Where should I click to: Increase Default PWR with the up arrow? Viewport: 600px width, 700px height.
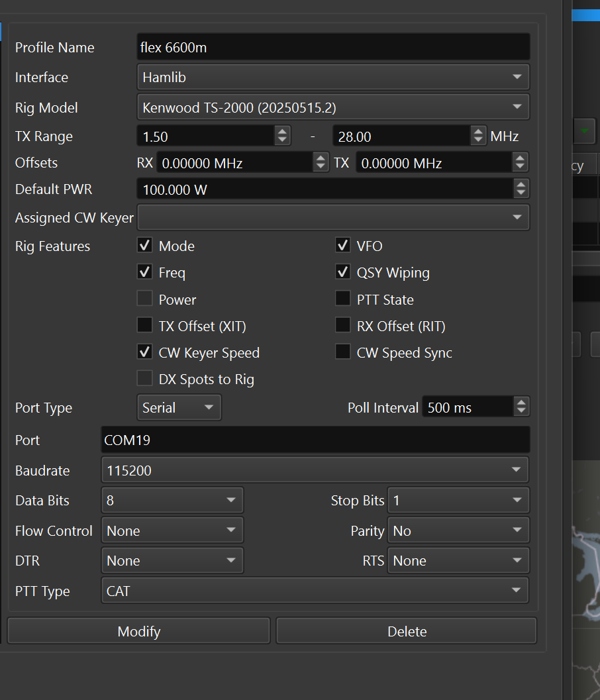pyautogui.click(x=521, y=184)
